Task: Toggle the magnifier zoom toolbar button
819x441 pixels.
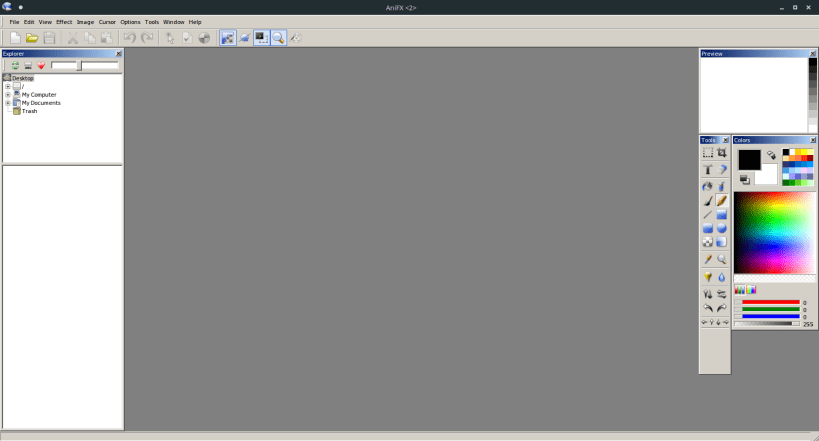Action: coord(278,38)
